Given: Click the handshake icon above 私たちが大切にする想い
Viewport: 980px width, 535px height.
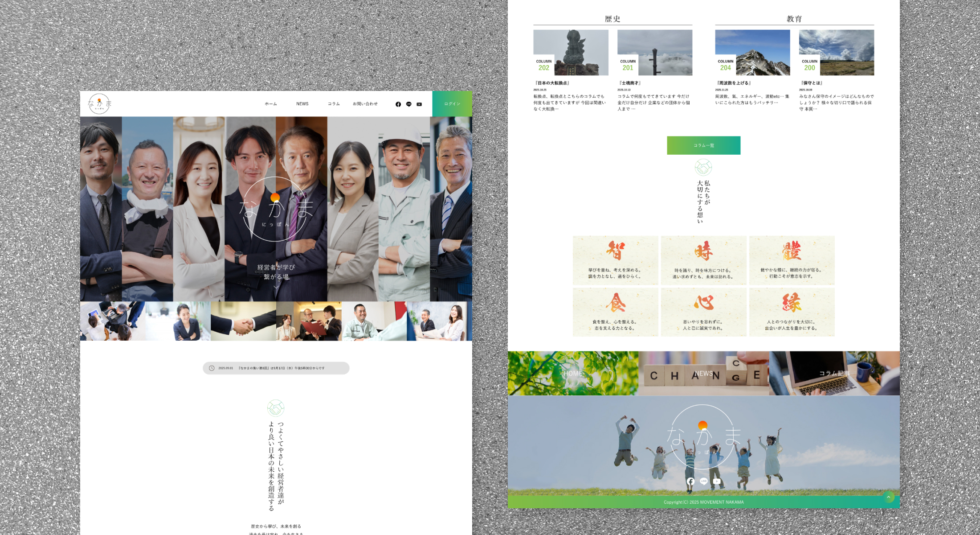Looking at the screenshot, I should 703,167.
